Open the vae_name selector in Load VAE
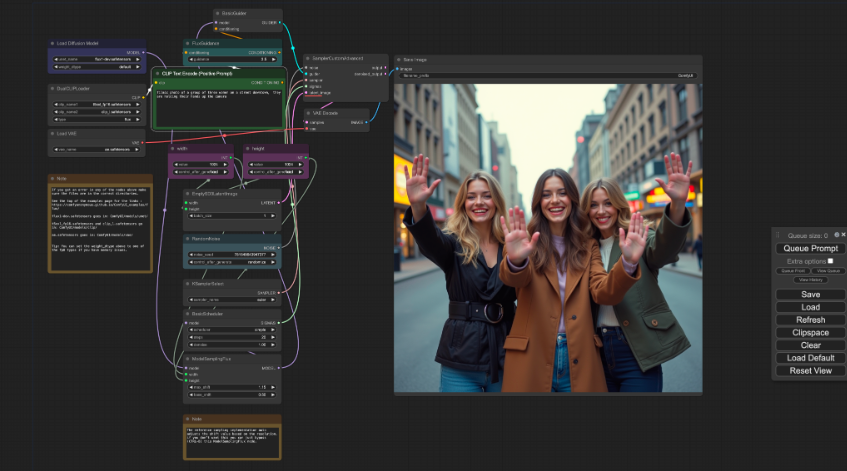Viewport: 847px width, 471px height. [97, 150]
